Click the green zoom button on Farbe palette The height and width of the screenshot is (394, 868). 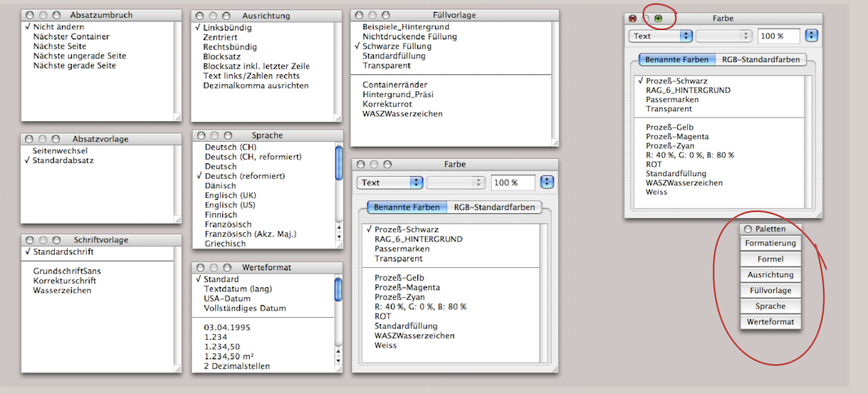pyautogui.click(x=658, y=19)
